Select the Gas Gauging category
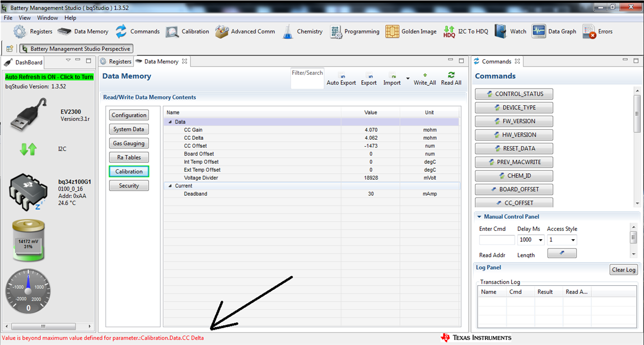Viewport: 644px width, 345px height. coord(129,143)
